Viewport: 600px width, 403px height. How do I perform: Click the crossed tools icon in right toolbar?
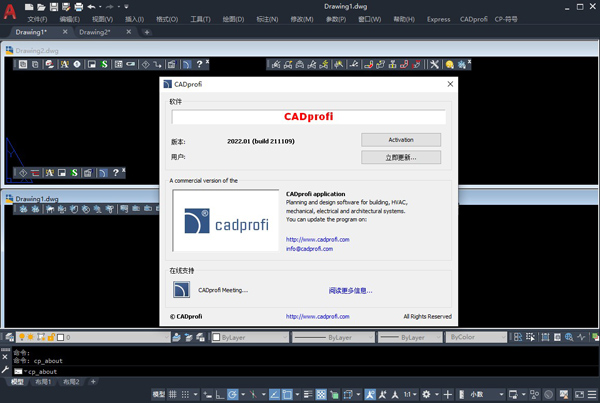(434, 64)
